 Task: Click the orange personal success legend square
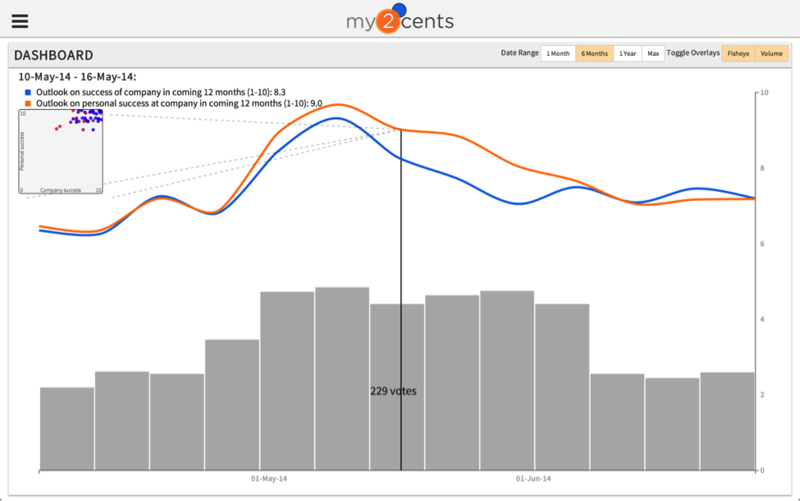[28, 104]
